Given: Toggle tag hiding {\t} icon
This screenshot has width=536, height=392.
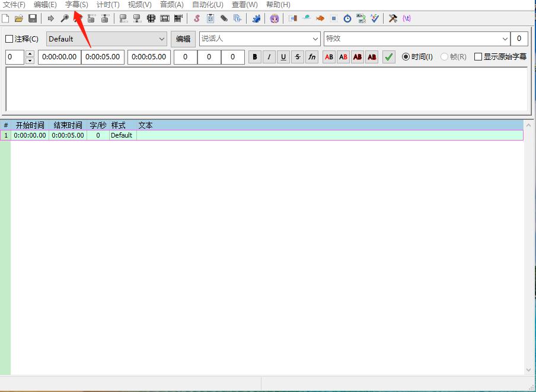Looking at the screenshot, I should (406, 18).
